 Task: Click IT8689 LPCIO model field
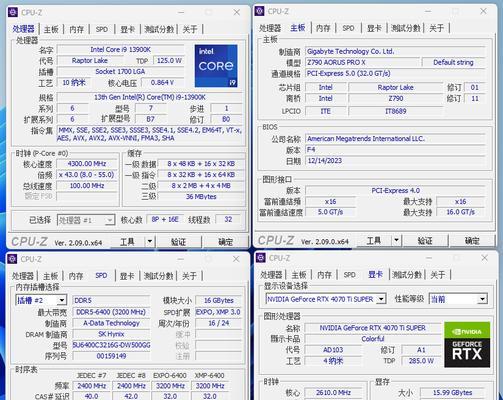click(x=396, y=111)
